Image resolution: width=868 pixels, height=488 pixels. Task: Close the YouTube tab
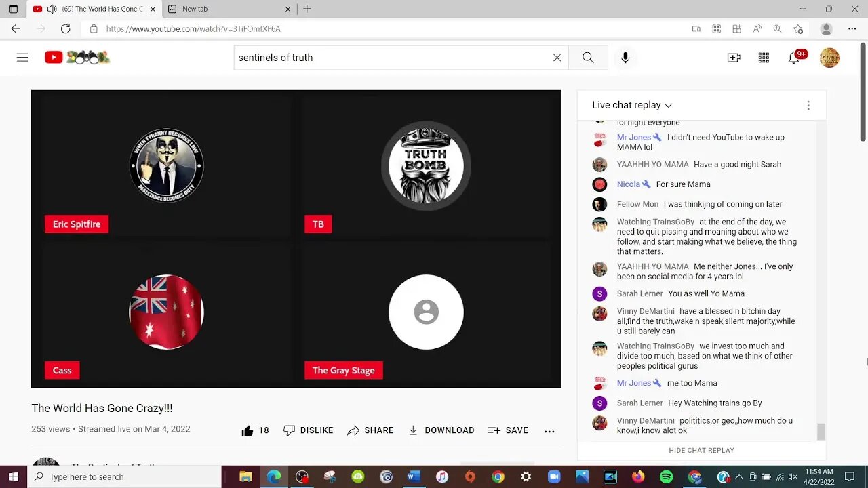point(153,9)
